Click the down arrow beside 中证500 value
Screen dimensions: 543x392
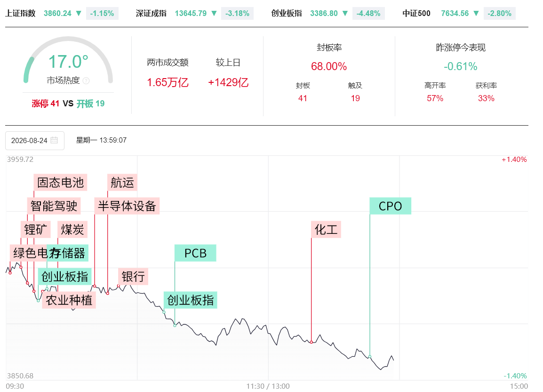coord(476,14)
